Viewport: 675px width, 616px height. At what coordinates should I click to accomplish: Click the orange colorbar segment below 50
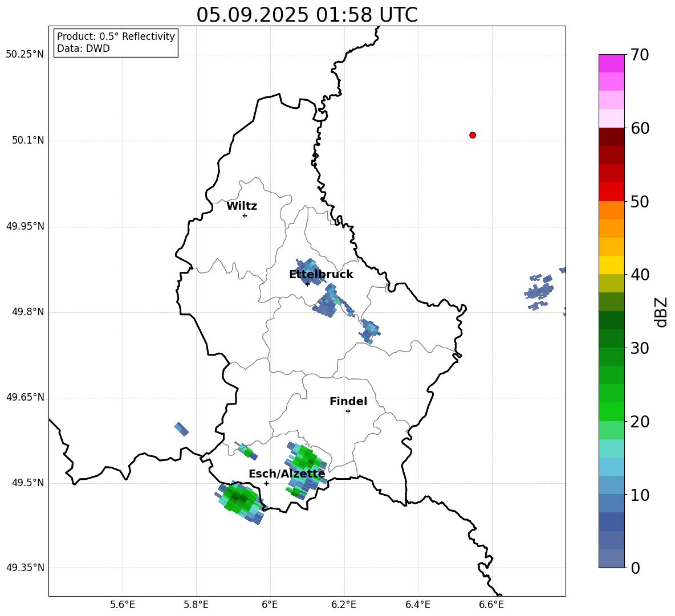[612, 210]
